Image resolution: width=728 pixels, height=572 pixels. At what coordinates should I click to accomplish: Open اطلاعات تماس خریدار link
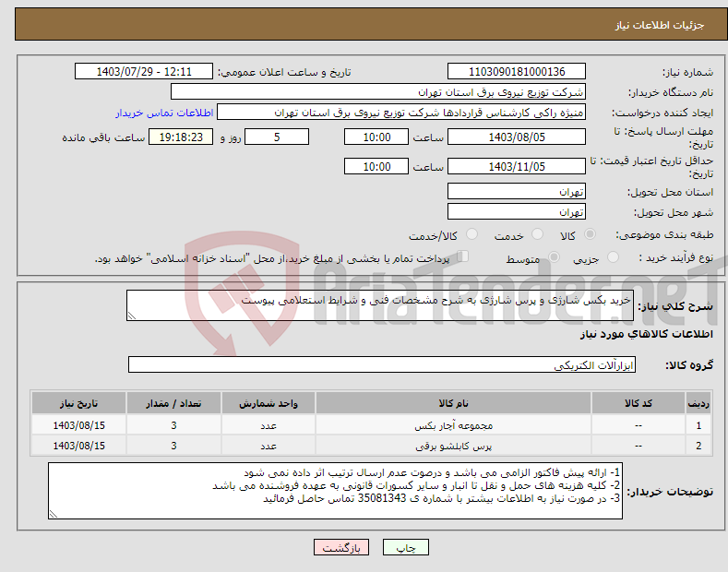(164, 113)
